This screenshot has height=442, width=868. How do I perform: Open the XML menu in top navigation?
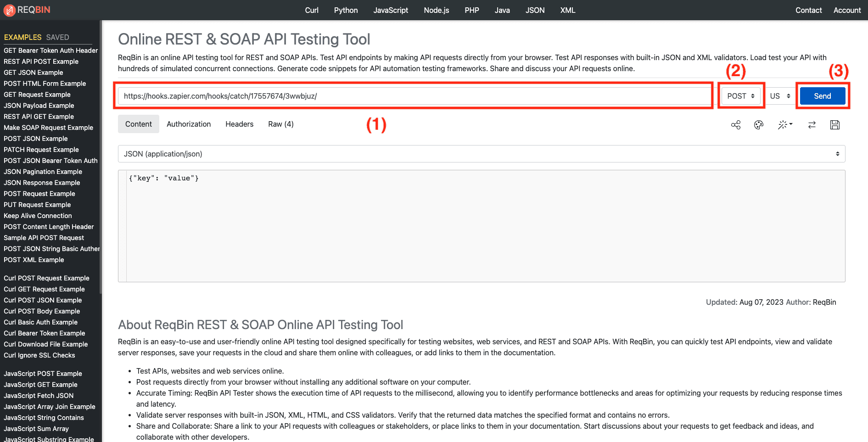[568, 10]
